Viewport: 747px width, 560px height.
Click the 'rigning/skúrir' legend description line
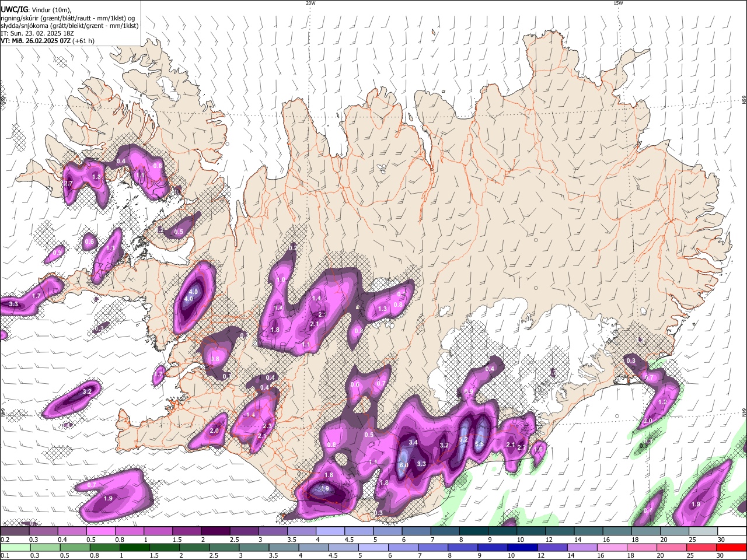point(68,18)
